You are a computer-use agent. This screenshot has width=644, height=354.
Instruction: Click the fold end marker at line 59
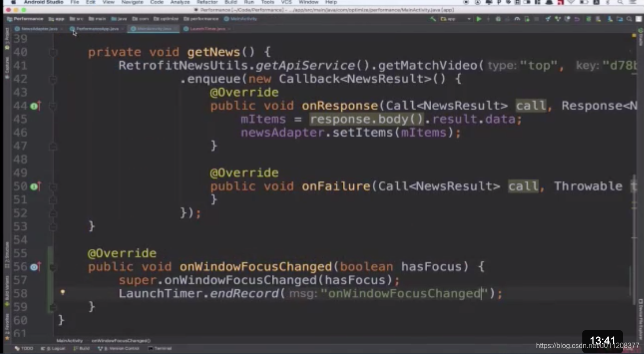[53, 307]
